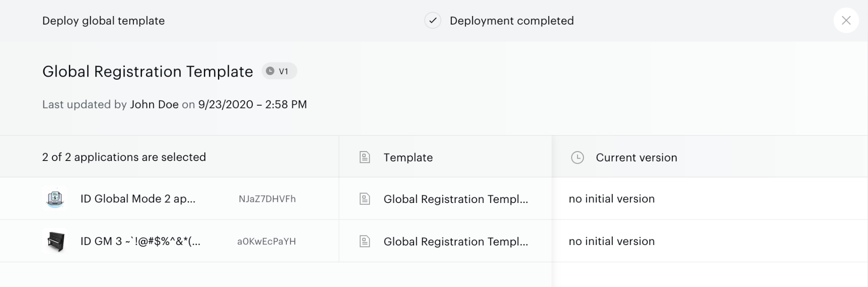Select the ID Global Mode 2 ap... row name

pos(138,199)
